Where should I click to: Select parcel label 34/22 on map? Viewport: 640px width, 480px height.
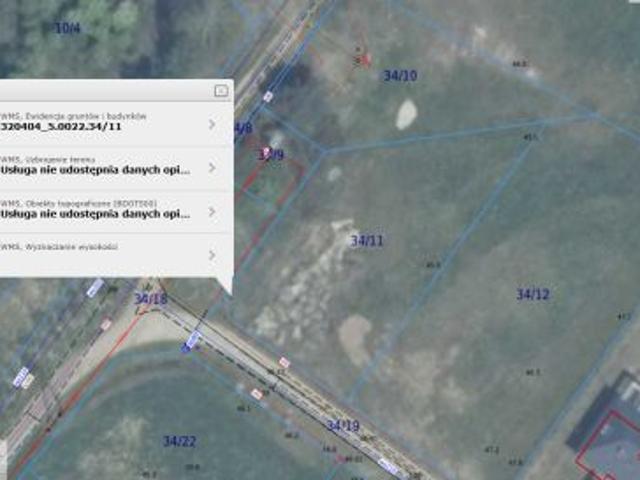coord(180,441)
